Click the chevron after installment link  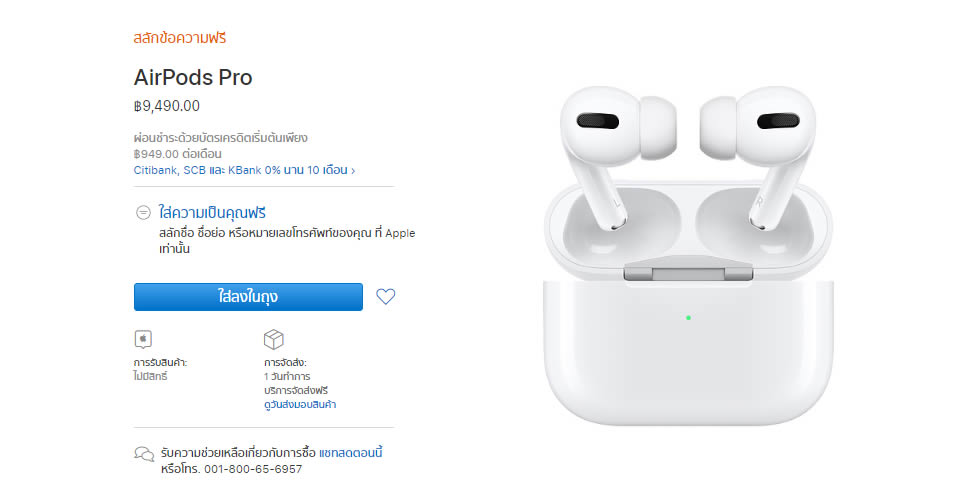point(353,170)
